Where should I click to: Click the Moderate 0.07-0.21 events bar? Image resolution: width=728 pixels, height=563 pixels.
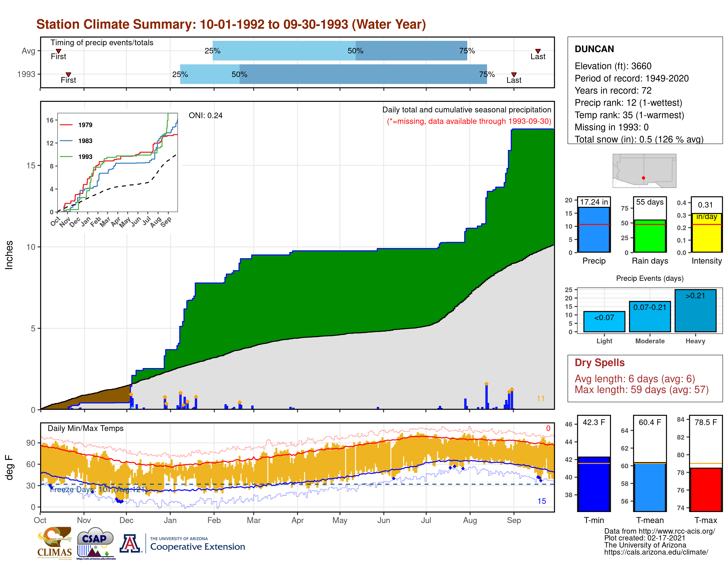click(650, 317)
